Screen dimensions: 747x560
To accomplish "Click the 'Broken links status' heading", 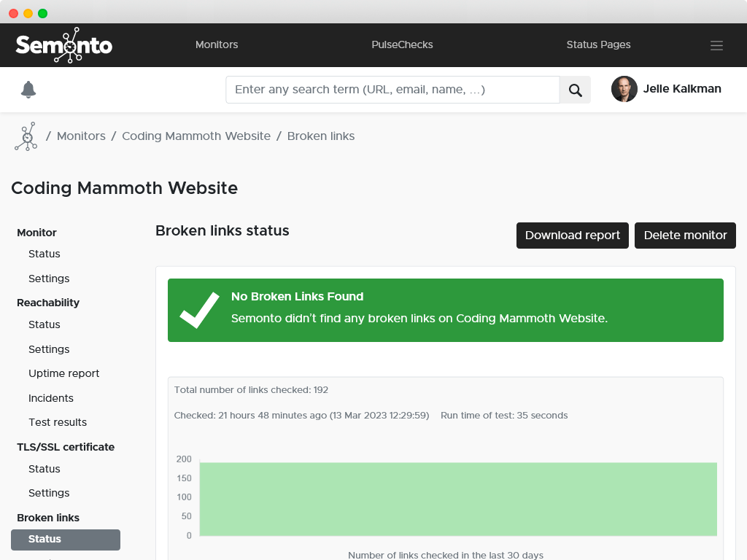I will 222,230.
